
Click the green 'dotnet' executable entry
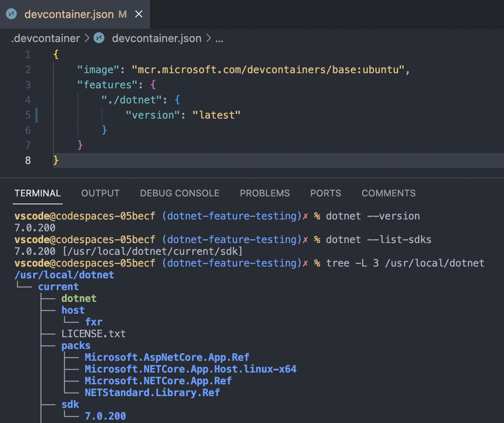(x=79, y=299)
